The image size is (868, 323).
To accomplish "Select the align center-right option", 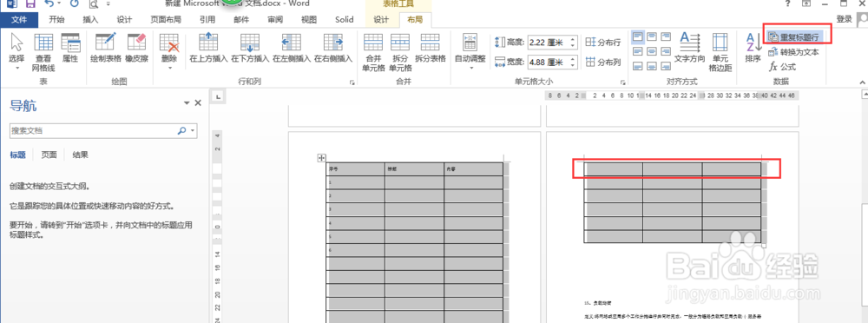I will point(666,51).
